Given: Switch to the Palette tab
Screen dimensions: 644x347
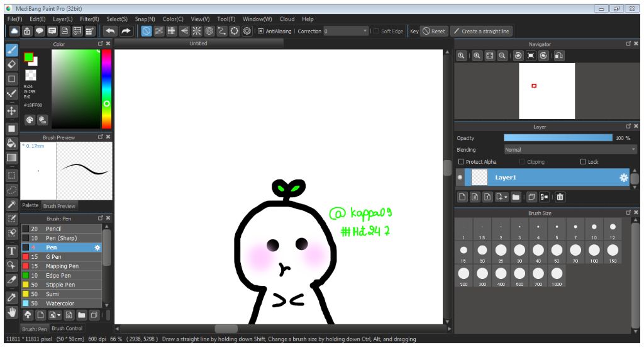Looking at the screenshot, I should [x=30, y=205].
